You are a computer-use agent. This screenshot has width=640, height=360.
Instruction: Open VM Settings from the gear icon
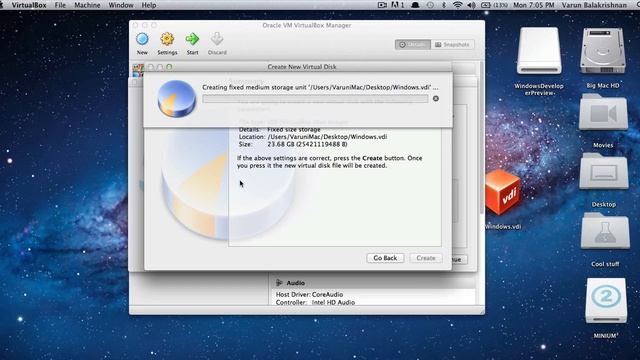click(167, 40)
